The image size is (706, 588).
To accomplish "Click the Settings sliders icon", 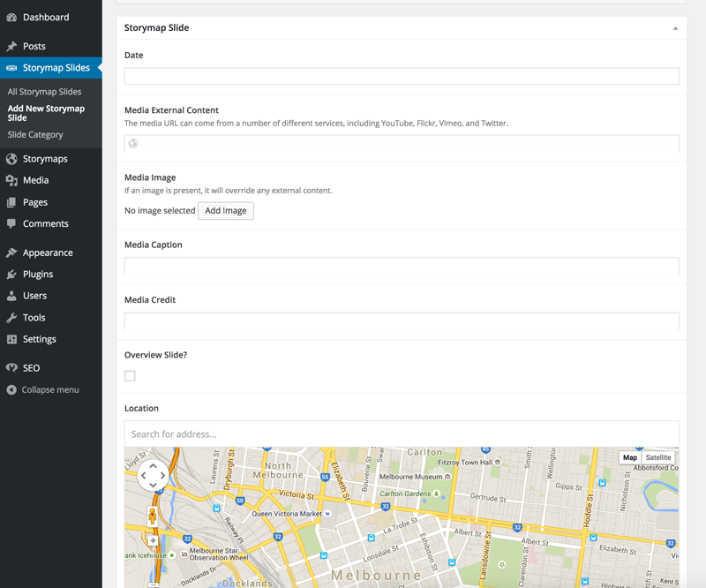I will 11,339.
